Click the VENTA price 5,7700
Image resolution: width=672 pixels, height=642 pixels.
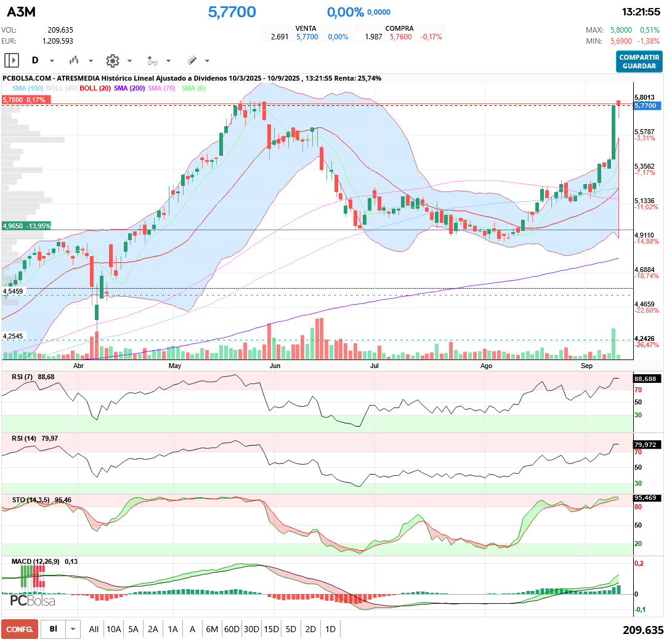(x=307, y=37)
